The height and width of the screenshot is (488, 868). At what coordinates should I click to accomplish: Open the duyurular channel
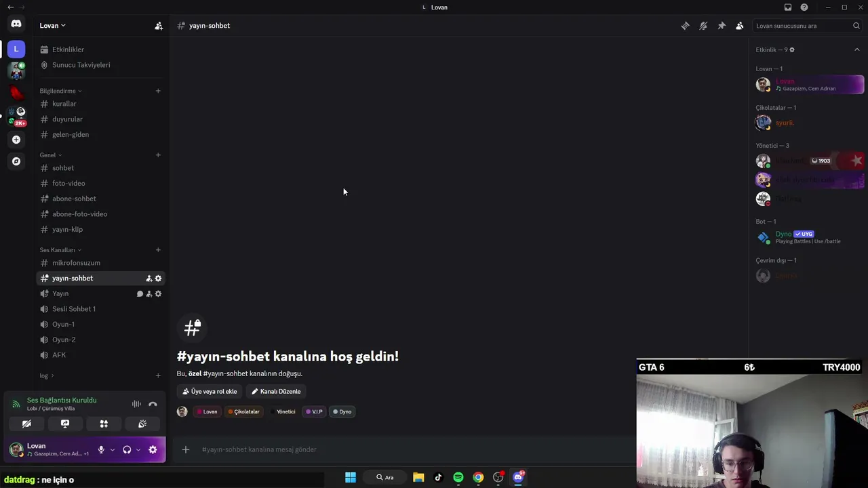(100, 119)
